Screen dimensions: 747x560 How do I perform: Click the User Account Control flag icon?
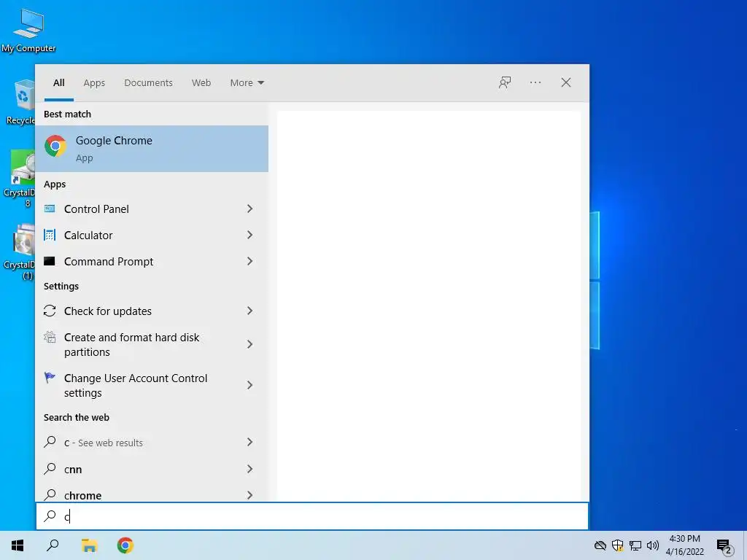[50, 378]
